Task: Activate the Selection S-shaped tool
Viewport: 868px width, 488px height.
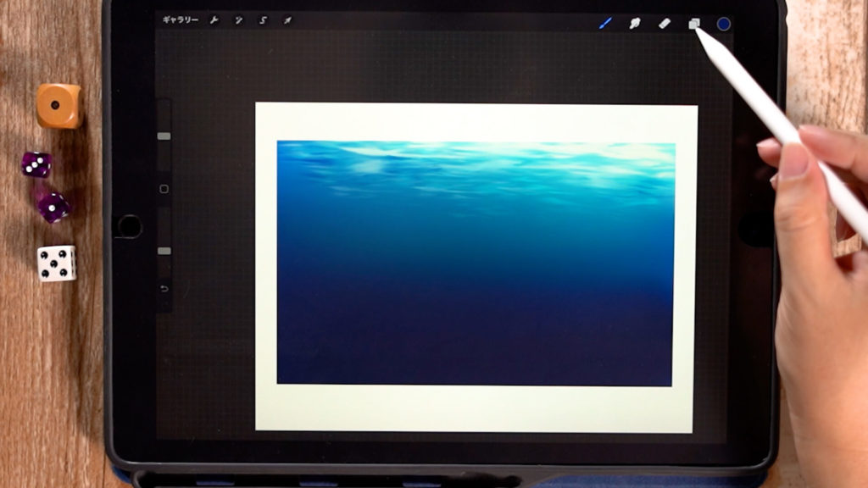Action: 263,20
